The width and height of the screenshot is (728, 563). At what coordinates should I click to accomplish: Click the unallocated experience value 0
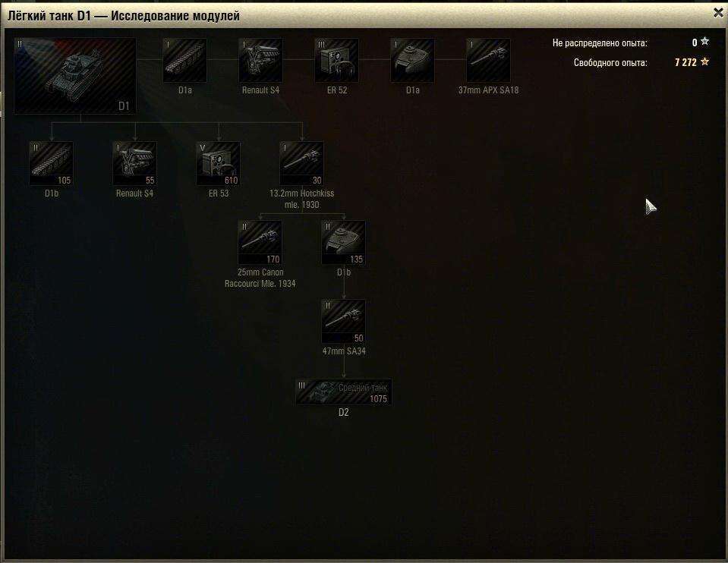click(695, 42)
